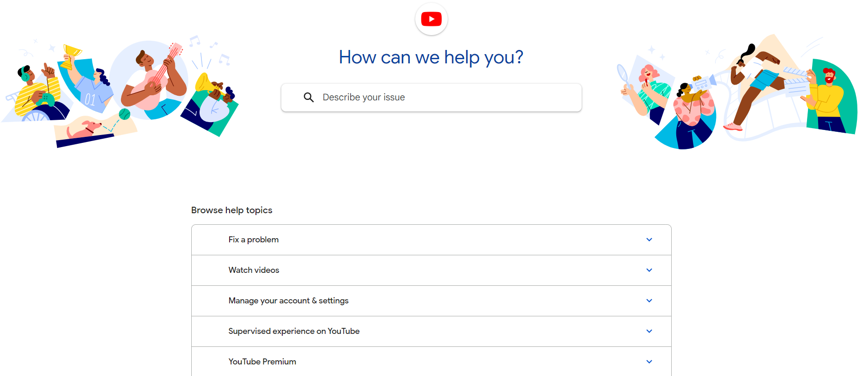This screenshot has width=868, height=376.
Task: Click the chevron beside Supervised experience on YouTube
Action: pyautogui.click(x=649, y=331)
